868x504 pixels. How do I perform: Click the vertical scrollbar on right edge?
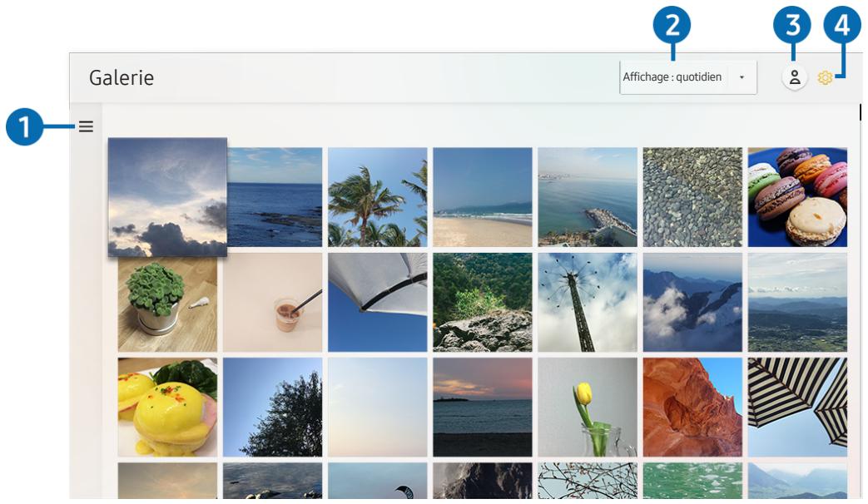[x=861, y=111]
